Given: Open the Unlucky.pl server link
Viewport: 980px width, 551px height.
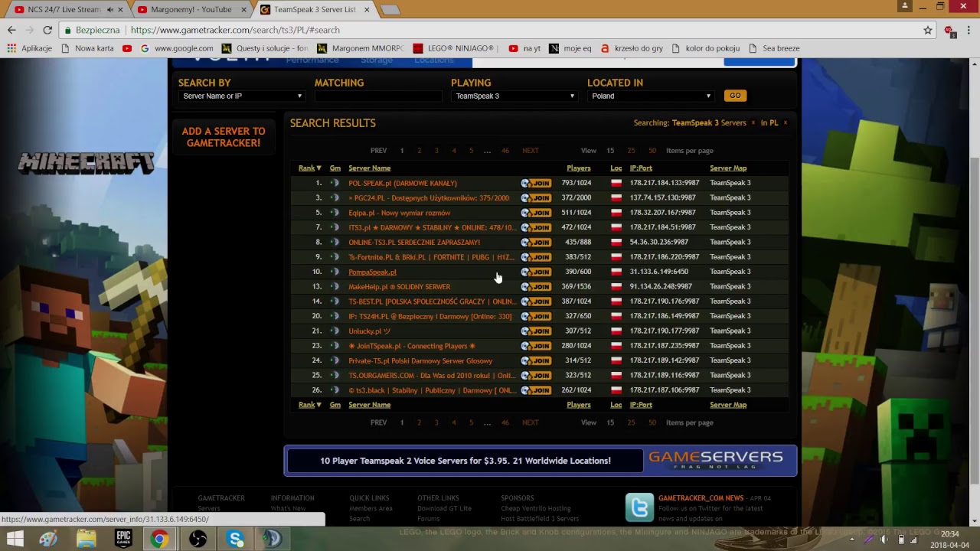Looking at the screenshot, I should (370, 331).
